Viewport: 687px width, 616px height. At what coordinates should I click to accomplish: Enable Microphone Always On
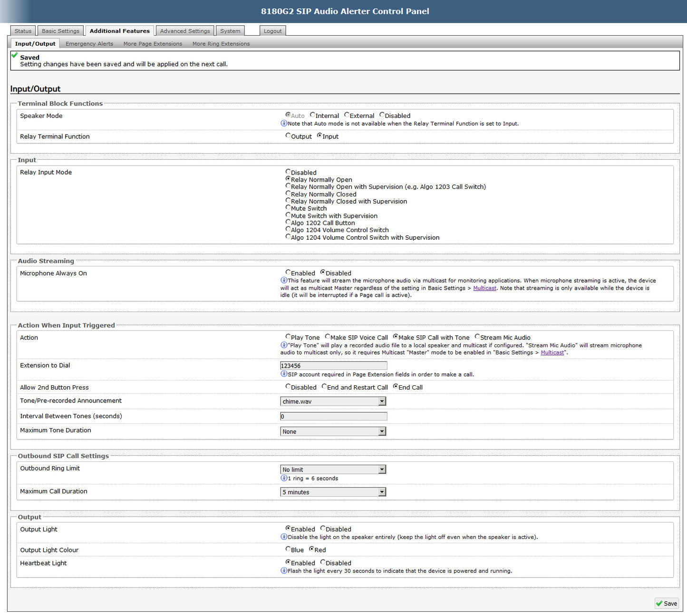[x=288, y=272]
